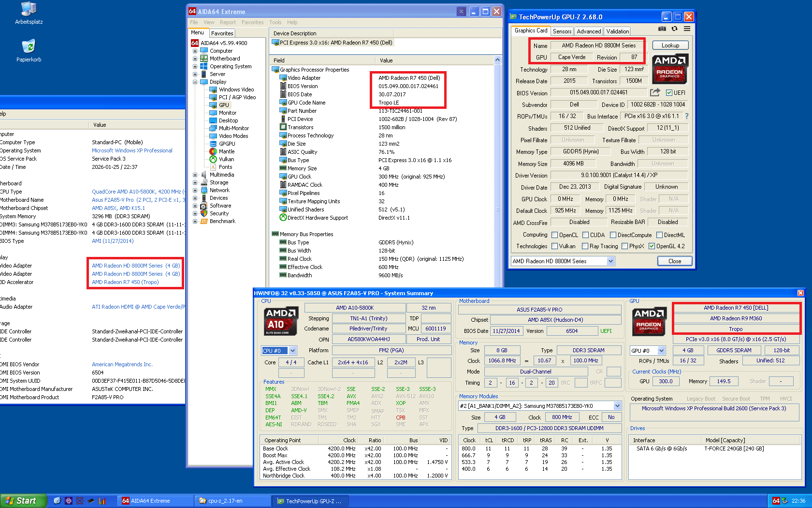Viewport: 812px width, 508px height.
Task: Click the Bus Interface question mark icon
Action: (687, 116)
